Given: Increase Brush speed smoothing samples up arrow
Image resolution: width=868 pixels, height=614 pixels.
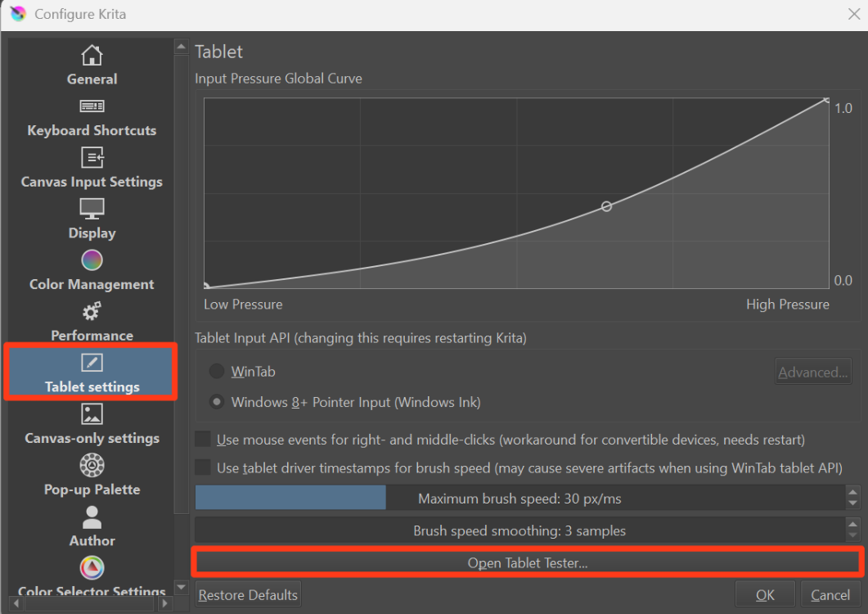Looking at the screenshot, I should click(x=853, y=524).
